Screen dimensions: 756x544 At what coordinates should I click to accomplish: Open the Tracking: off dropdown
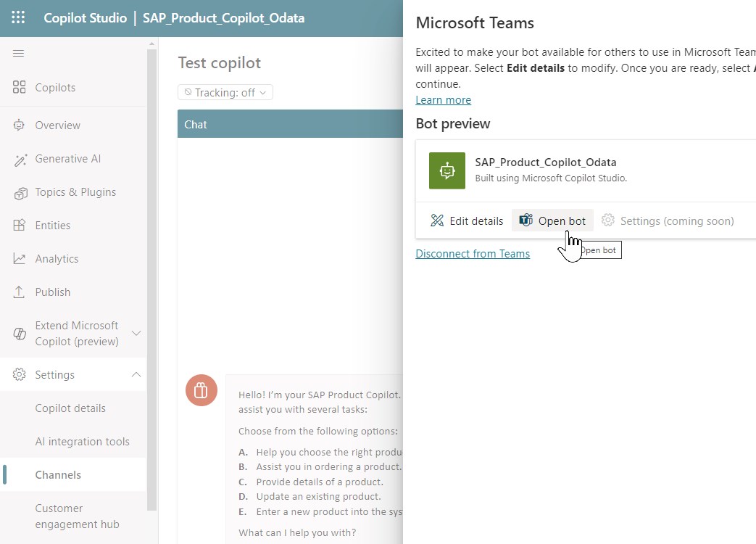tap(225, 92)
